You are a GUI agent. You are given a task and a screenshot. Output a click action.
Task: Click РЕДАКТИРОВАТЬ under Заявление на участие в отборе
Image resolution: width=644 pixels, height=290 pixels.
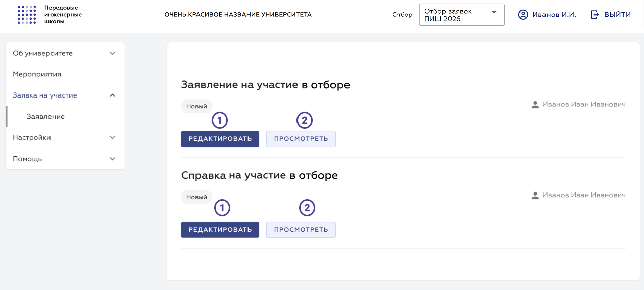point(220,139)
